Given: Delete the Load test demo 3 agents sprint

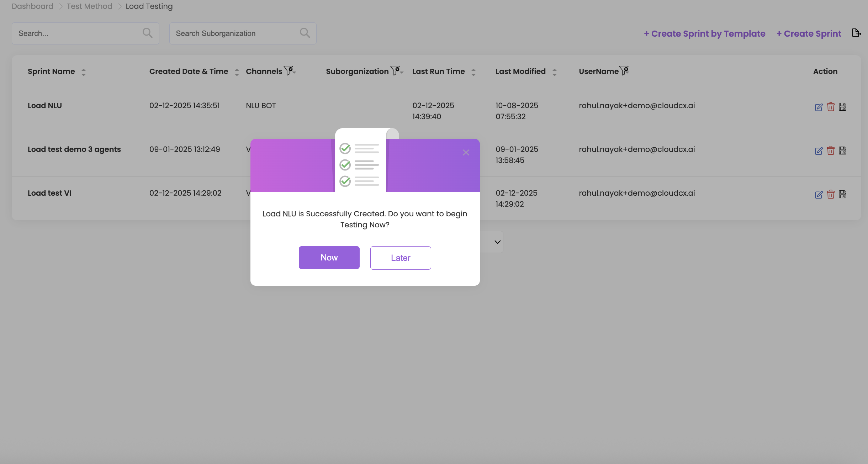Looking at the screenshot, I should [x=831, y=151].
